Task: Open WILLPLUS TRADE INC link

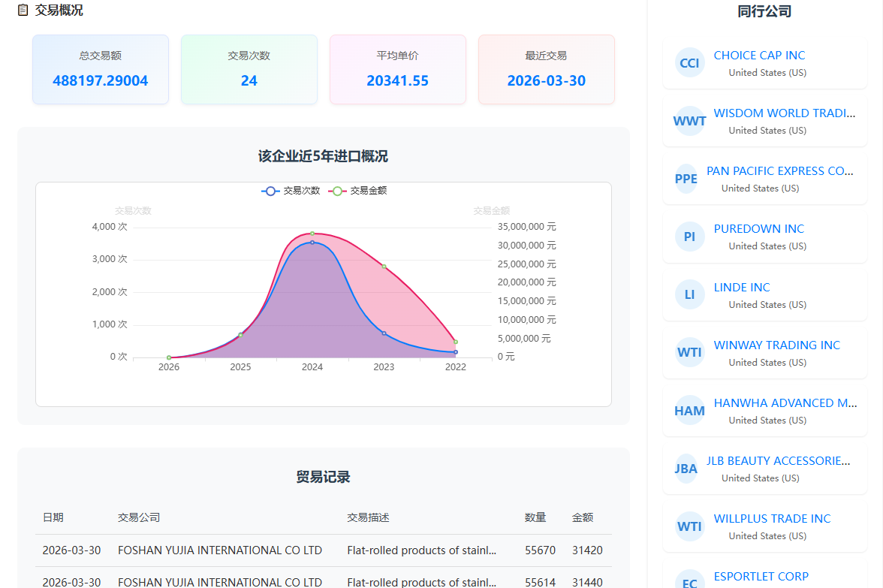Action: (772, 519)
